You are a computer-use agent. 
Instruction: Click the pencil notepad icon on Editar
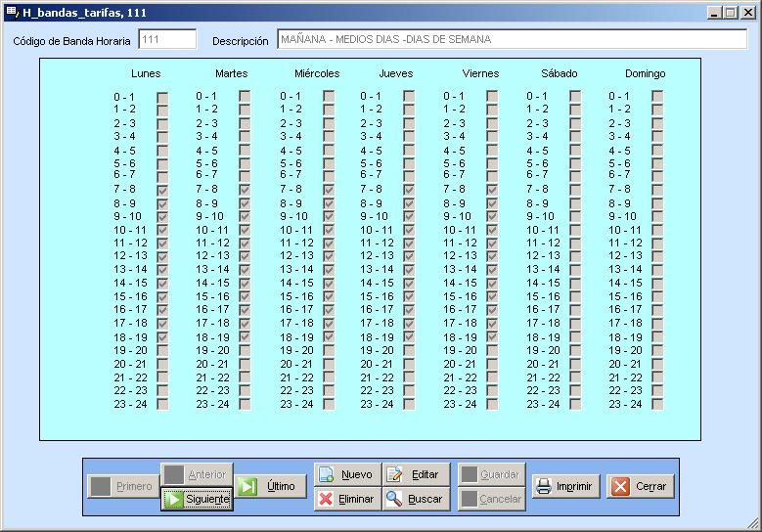click(x=394, y=474)
